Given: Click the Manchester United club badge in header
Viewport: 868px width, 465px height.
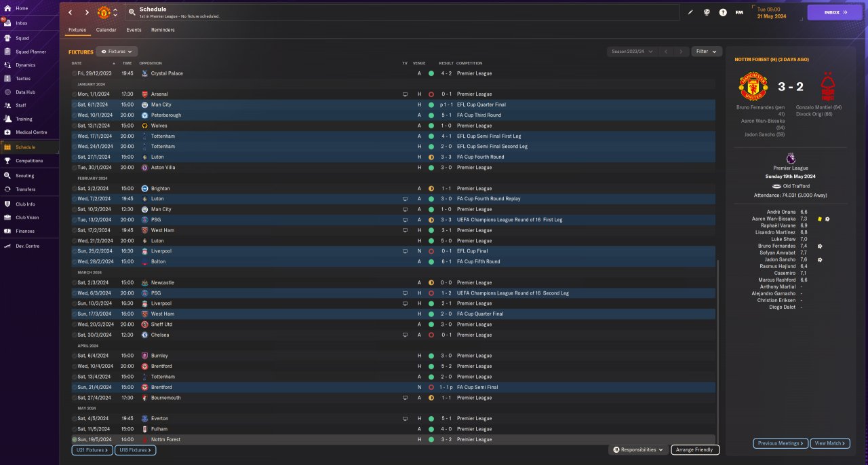Looking at the screenshot, I should coord(104,12).
